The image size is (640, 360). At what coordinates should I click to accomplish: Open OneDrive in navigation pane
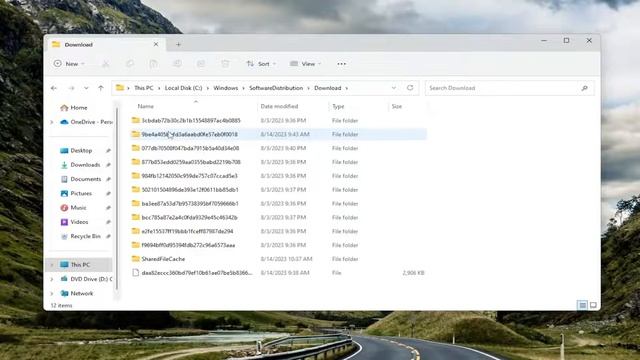click(86, 122)
